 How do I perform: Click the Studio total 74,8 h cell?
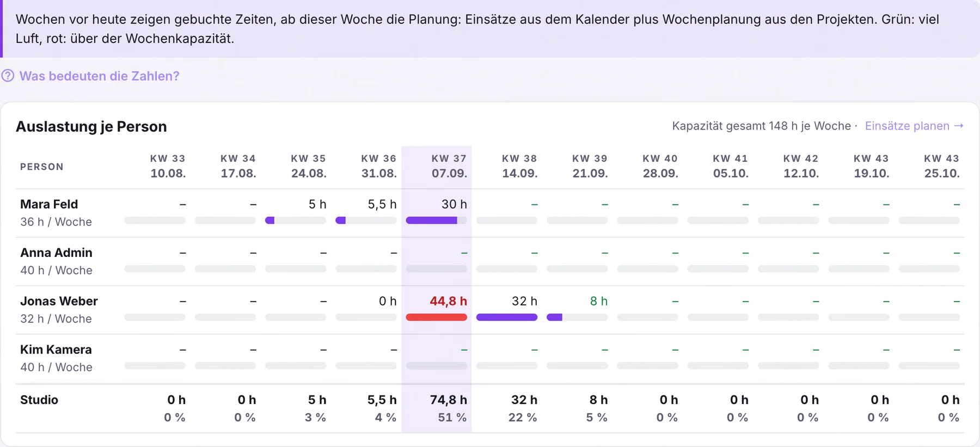[x=448, y=400]
